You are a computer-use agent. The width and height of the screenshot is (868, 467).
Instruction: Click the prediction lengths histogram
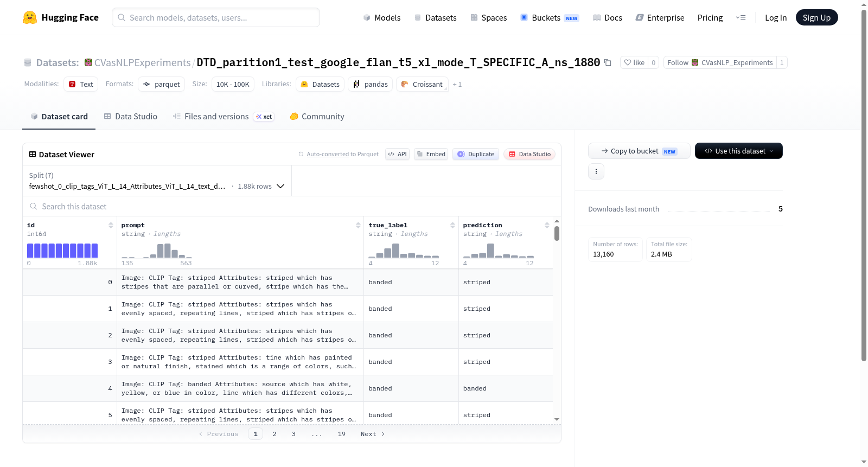tap(498, 251)
